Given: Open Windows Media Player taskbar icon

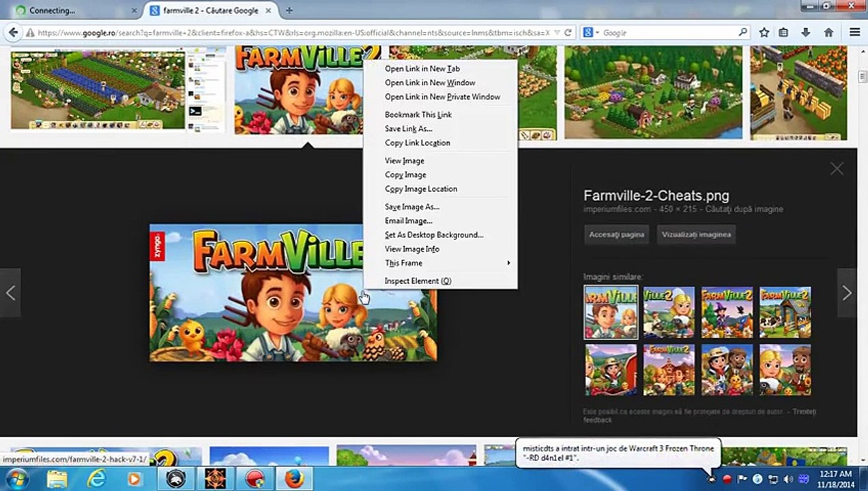Looking at the screenshot, I should click(134, 479).
